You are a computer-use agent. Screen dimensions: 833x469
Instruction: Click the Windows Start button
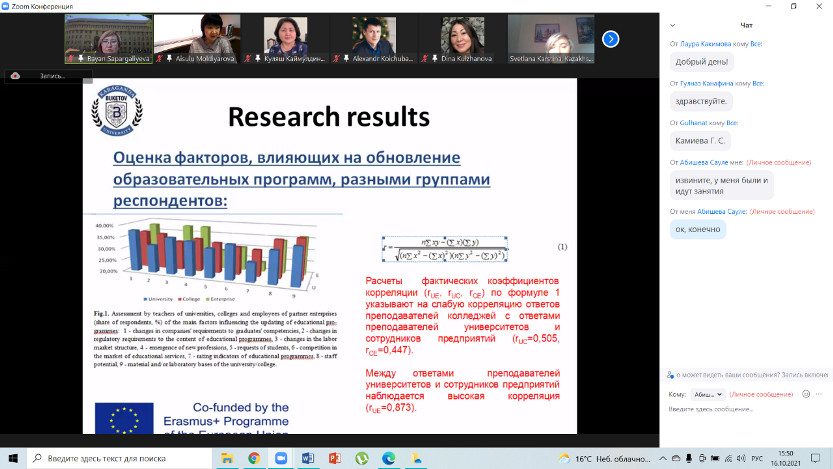tap(11, 458)
